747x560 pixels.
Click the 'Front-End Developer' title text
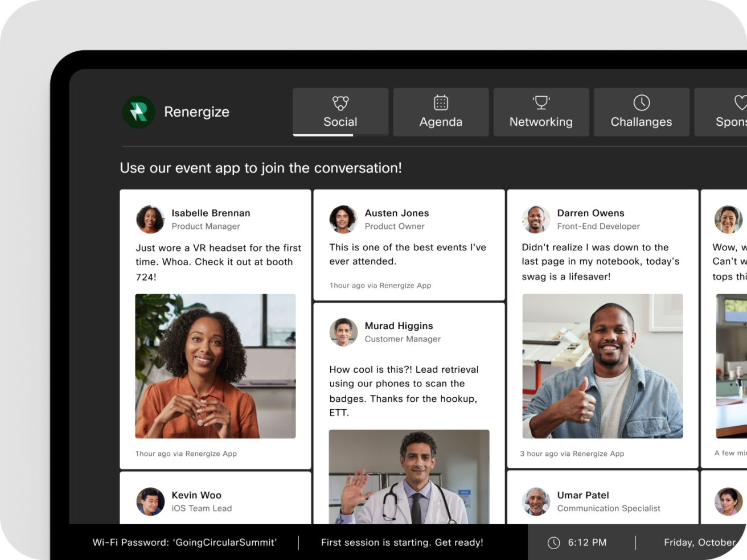[598, 227]
